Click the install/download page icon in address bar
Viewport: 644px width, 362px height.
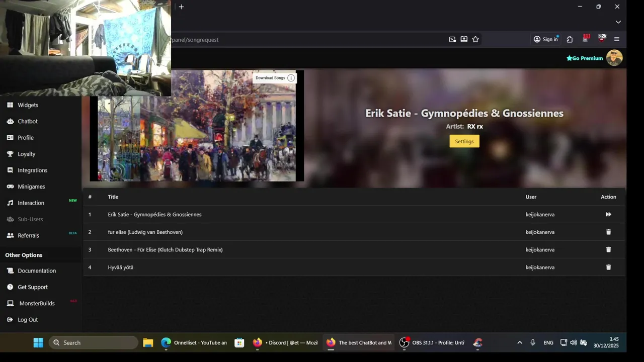click(x=464, y=39)
